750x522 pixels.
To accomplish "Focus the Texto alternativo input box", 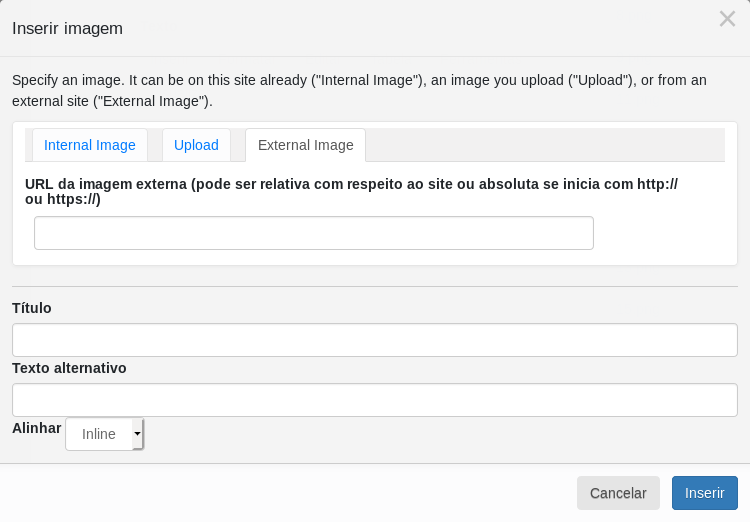I will pyautogui.click(x=374, y=400).
